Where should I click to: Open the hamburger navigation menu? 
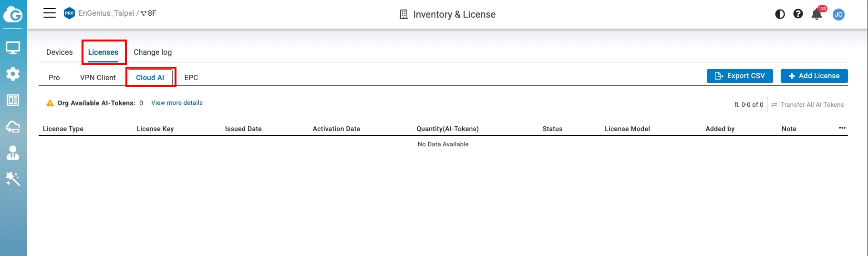50,13
